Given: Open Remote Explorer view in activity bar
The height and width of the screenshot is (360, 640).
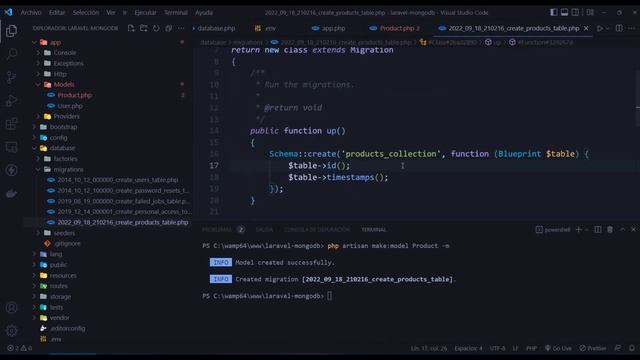Looking at the screenshot, I should coord(11,147).
